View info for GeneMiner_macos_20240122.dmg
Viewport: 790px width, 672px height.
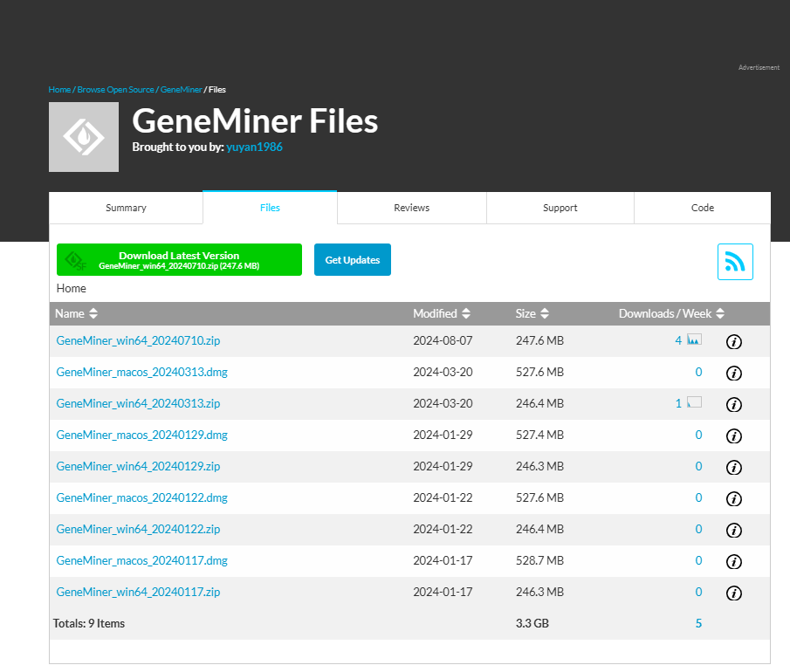(733, 498)
